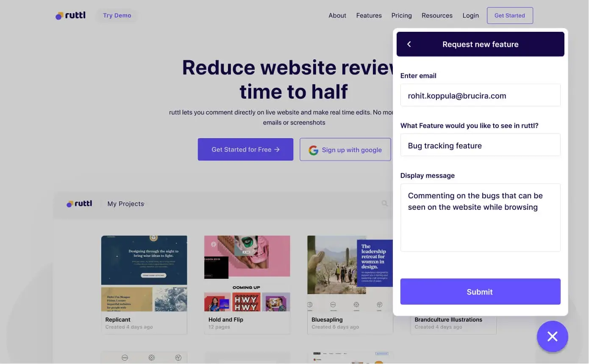Viewport: 589px width, 364px height.
Task: Open the Resources menu
Action: [x=437, y=15]
